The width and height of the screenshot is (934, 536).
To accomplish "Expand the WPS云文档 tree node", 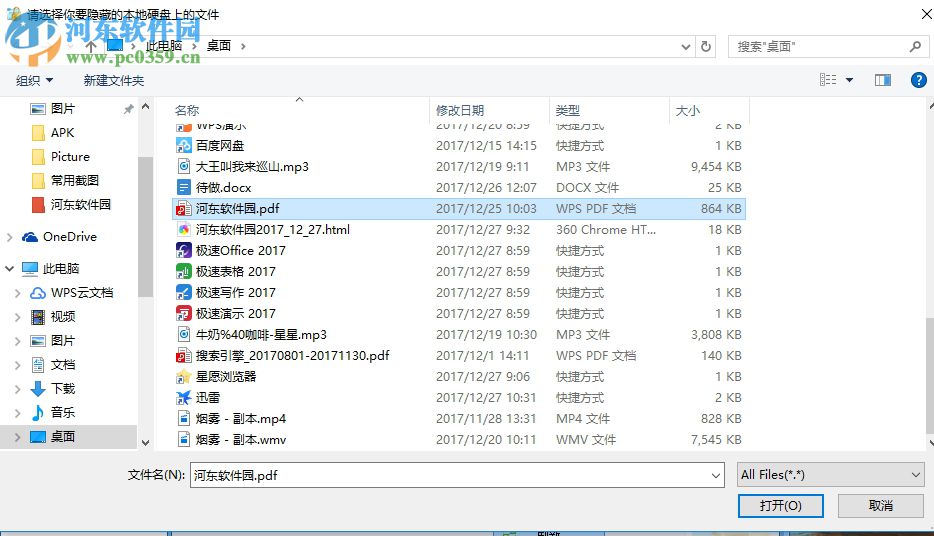I will [17, 293].
